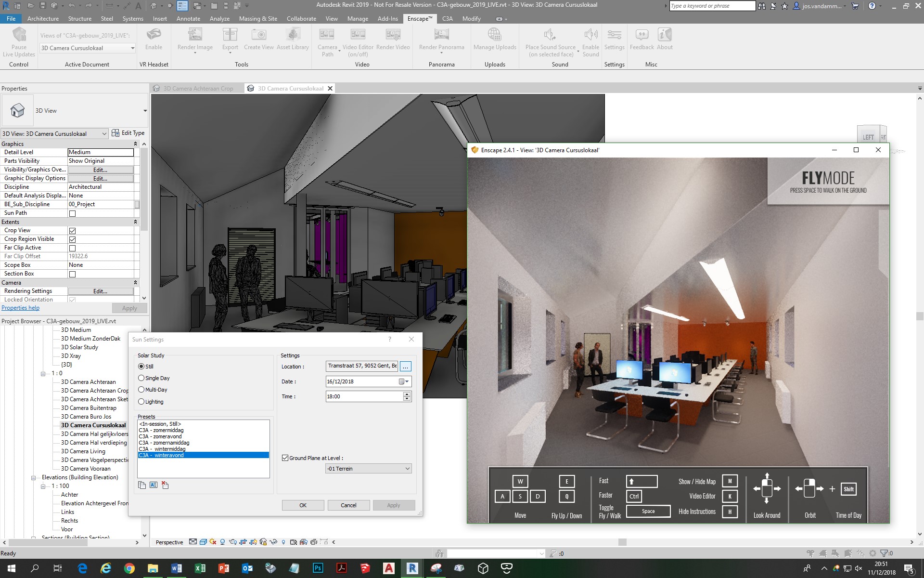The width and height of the screenshot is (924, 578).
Task: Click OK in Sun Settings dialog
Action: [303, 505]
